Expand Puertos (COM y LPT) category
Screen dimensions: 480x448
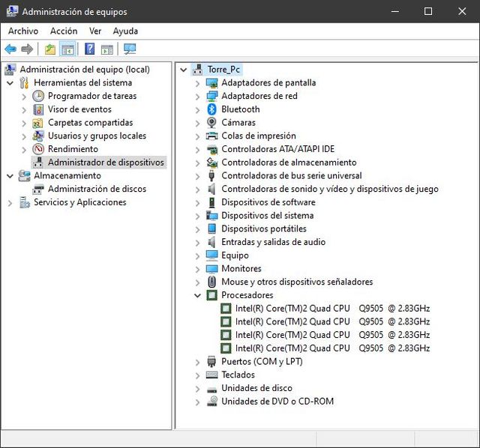click(x=197, y=362)
